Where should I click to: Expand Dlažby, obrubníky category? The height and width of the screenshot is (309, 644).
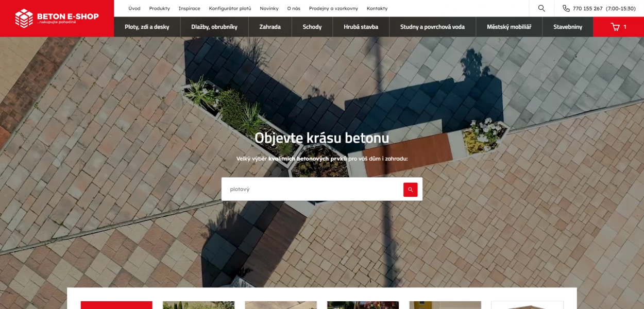[x=214, y=27]
